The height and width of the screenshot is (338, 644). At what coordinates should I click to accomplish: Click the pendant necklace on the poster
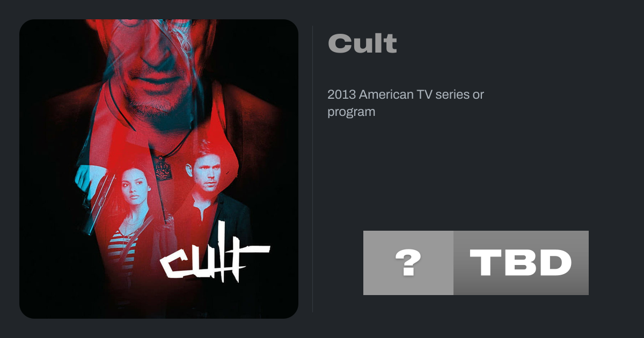pyautogui.click(x=162, y=167)
